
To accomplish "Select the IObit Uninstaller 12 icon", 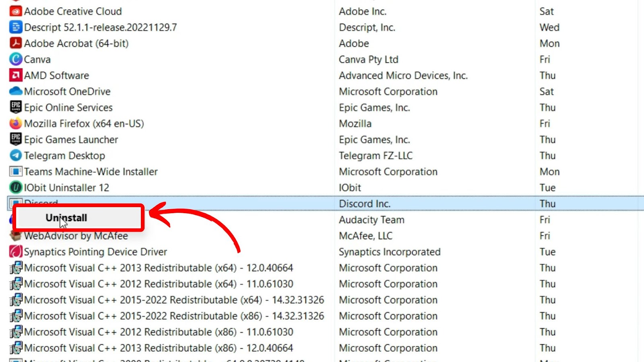I will [16, 187].
